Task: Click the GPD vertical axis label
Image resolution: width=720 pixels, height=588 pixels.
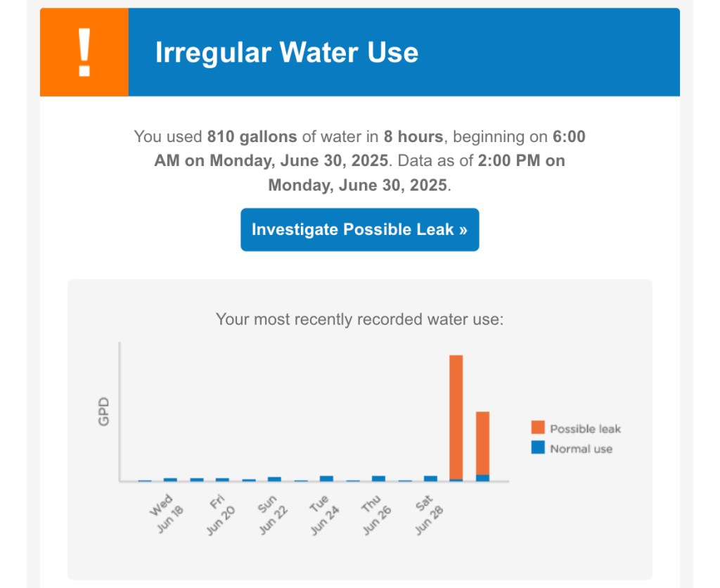Action: [x=104, y=415]
